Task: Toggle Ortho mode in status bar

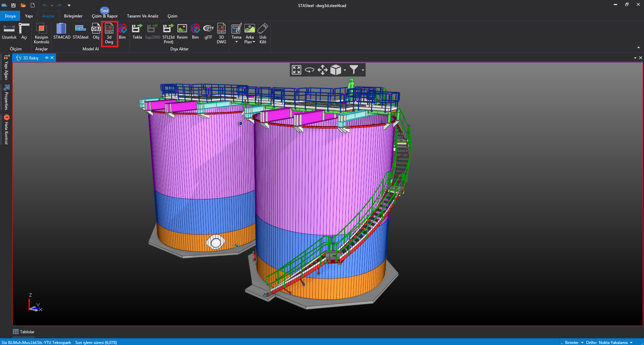Action: [x=591, y=342]
